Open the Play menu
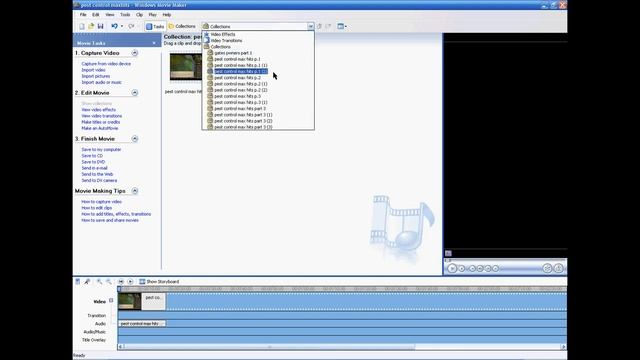The width and height of the screenshot is (640, 360). pos(152,15)
